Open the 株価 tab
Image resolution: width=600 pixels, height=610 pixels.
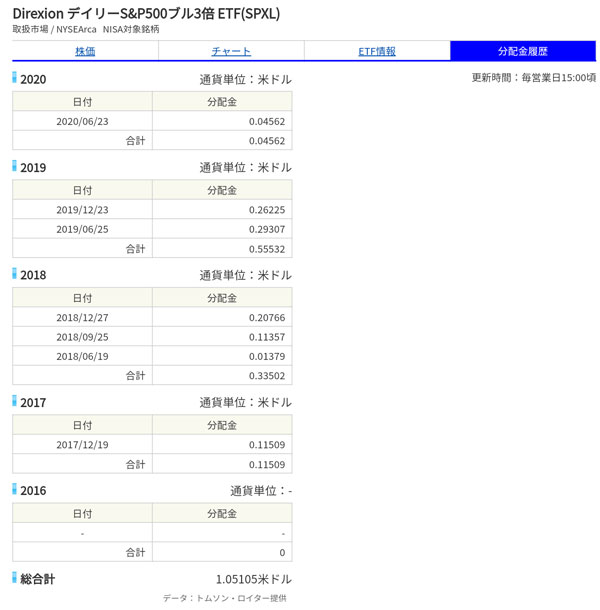85,51
